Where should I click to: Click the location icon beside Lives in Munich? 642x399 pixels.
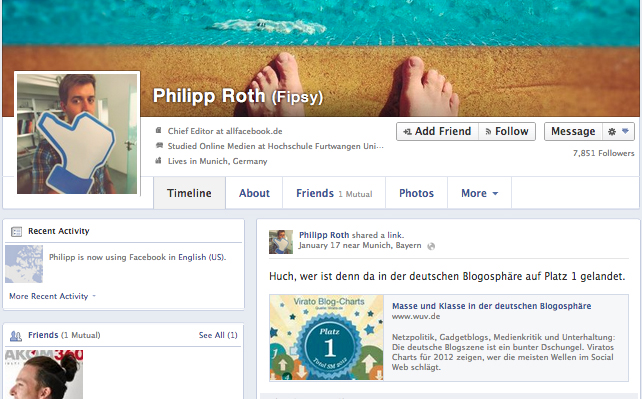point(158,161)
